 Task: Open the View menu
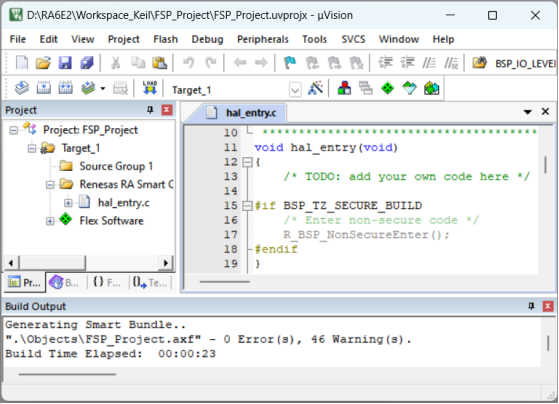[x=83, y=39]
